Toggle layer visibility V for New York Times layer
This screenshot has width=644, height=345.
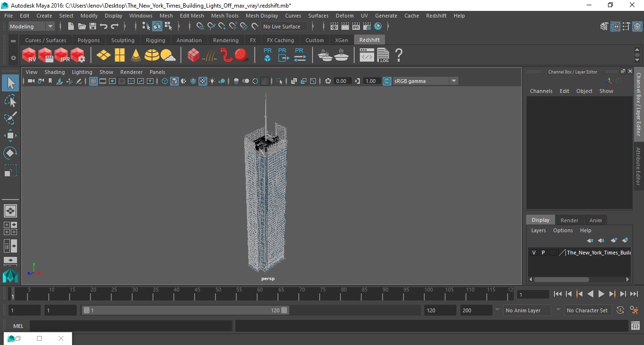[534, 253]
